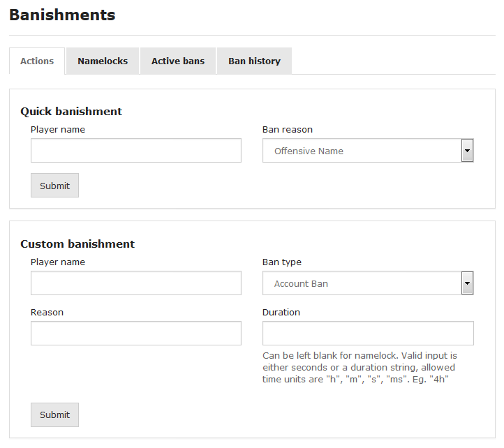Focus the Custom banishment Player name field

pyautogui.click(x=136, y=283)
